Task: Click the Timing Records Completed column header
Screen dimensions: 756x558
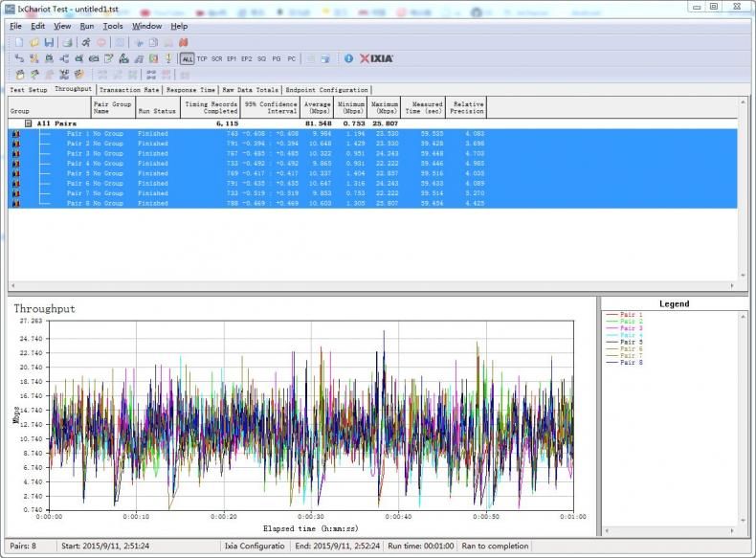Action: 211,107
